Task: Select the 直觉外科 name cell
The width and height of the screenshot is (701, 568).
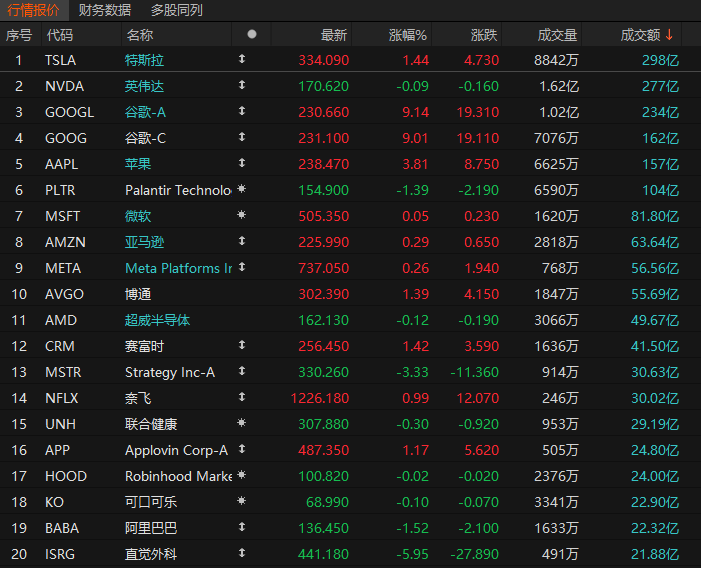Action: point(151,554)
